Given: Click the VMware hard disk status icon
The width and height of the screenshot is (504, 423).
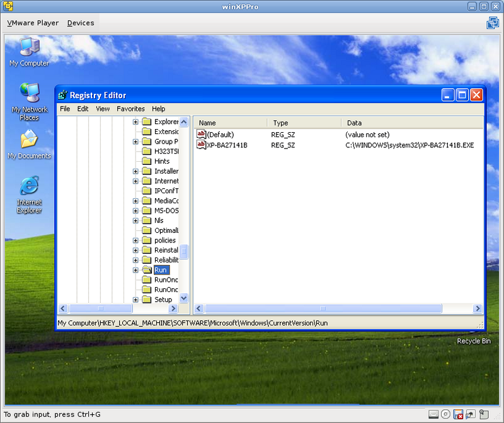Looking at the screenshot, I should click(433, 414).
